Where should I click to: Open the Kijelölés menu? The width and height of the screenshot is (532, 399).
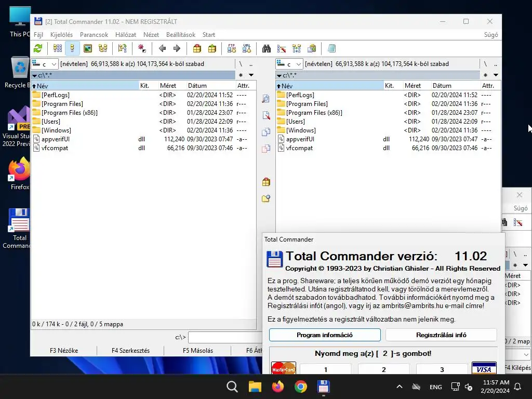[61, 35]
